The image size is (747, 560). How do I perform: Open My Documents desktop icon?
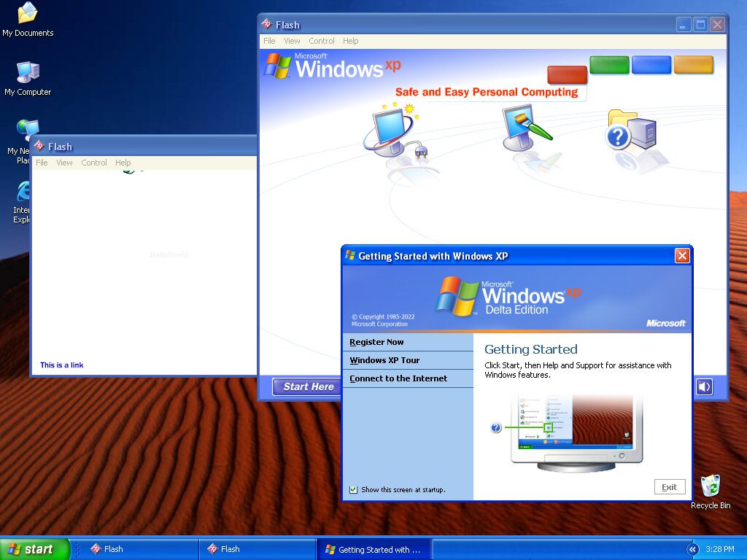pos(28,20)
